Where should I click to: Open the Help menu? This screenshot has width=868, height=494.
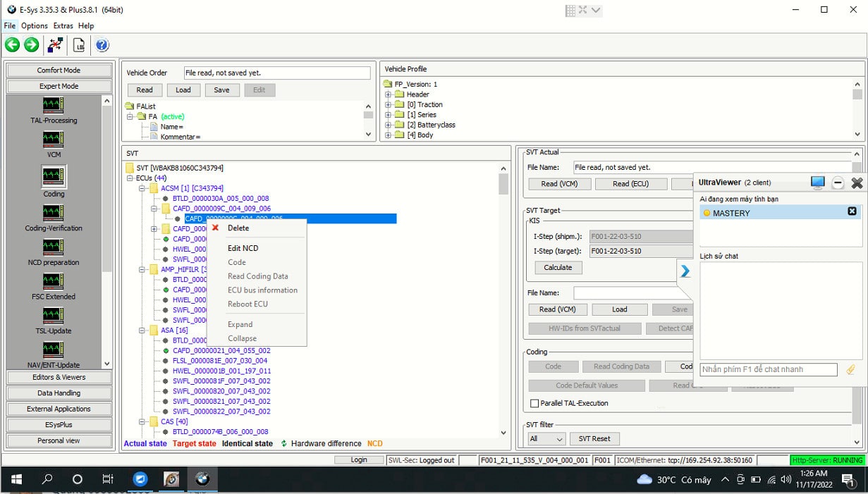point(86,25)
